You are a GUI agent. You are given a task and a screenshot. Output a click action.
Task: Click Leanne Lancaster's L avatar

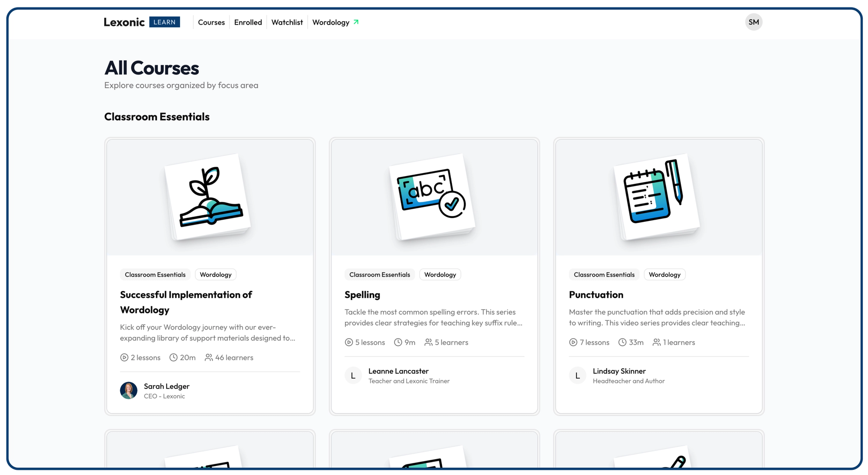(x=353, y=376)
